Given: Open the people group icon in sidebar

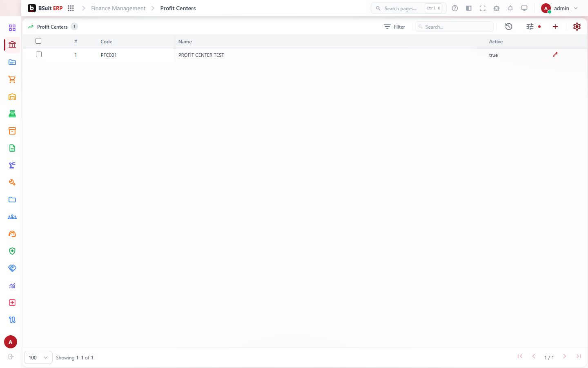Looking at the screenshot, I should [12, 217].
